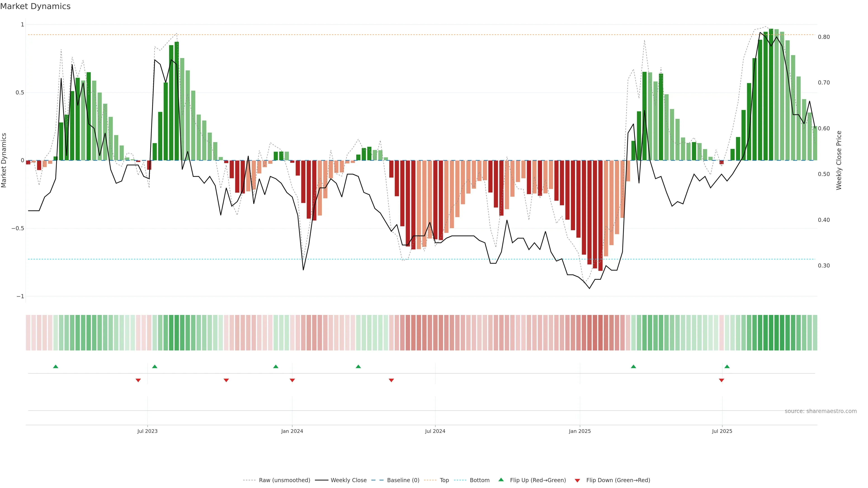Image resolution: width=868 pixels, height=488 pixels.
Task: Click the Market Dynamics chart title
Action: pyautogui.click(x=35, y=6)
